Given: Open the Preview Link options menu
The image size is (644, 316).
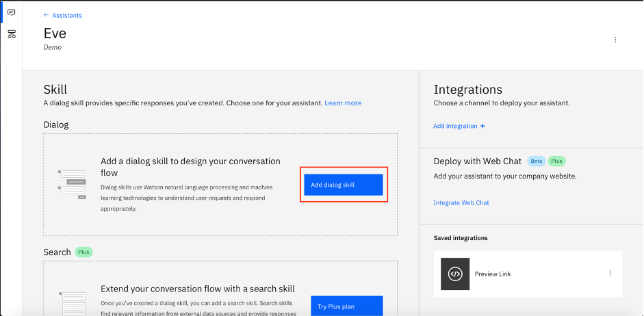Looking at the screenshot, I should tap(610, 274).
